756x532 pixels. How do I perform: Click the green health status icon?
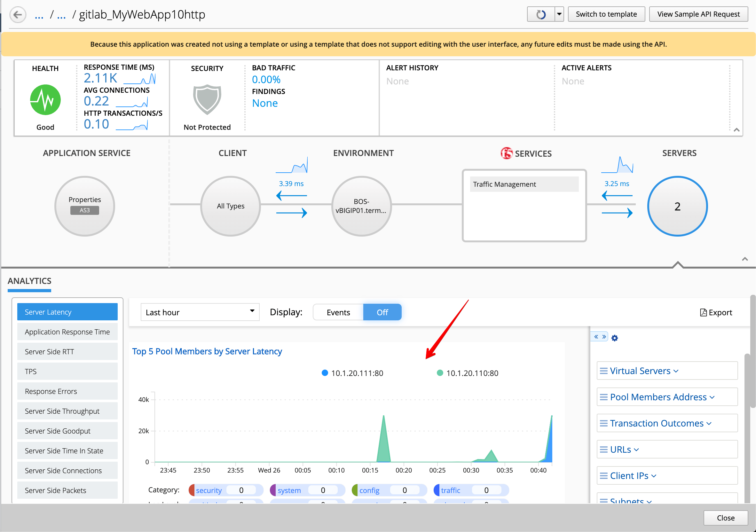point(45,100)
